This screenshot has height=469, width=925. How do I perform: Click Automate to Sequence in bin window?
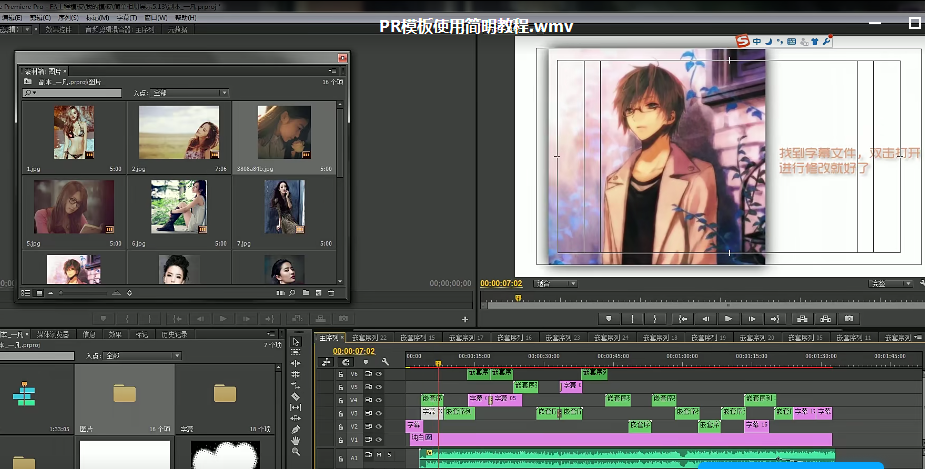[281, 293]
